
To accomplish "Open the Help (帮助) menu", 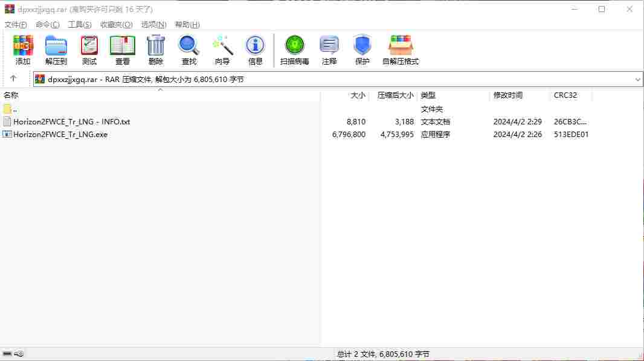I will [187, 25].
